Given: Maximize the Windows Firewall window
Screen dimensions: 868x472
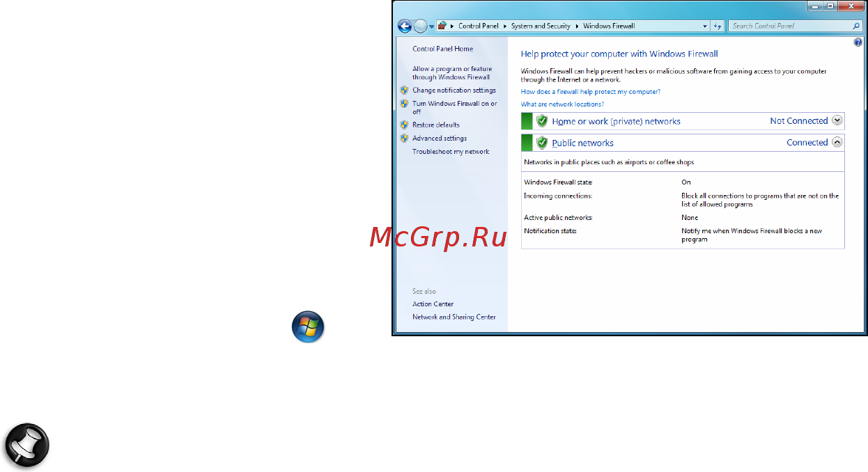Looking at the screenshot, I should [x=831, y=5].
